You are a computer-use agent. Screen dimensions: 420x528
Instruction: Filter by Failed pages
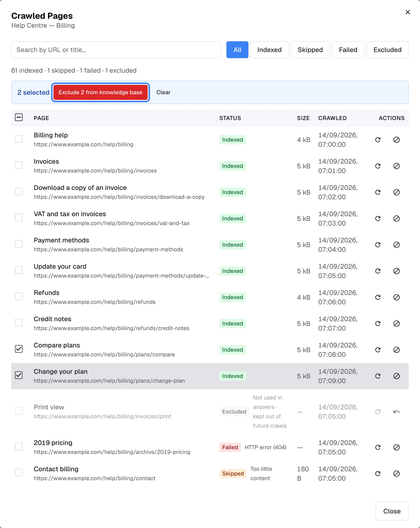point(348,50)
